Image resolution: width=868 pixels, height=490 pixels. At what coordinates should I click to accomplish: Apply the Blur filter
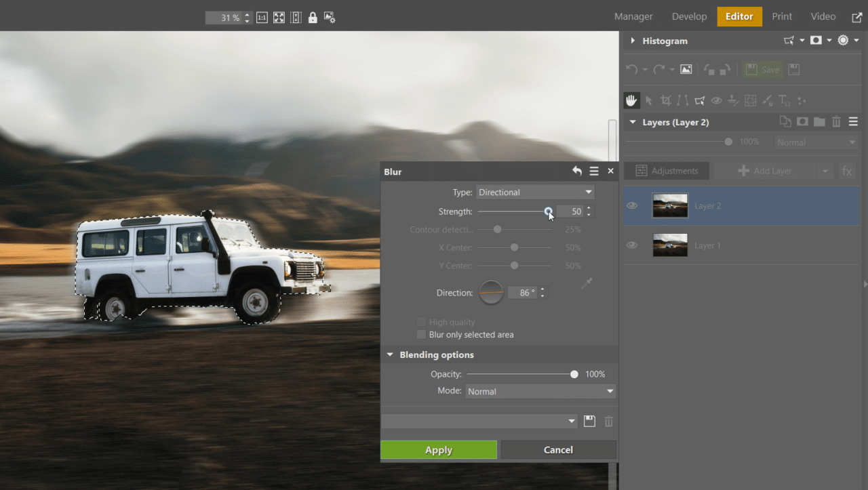tap(438, 449)
